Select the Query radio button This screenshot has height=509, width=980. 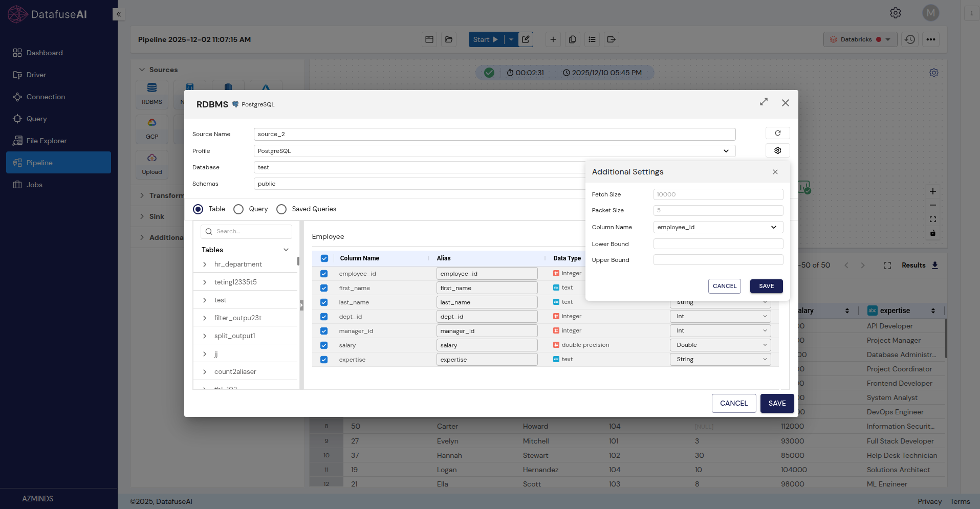click(x=238, y=209)
